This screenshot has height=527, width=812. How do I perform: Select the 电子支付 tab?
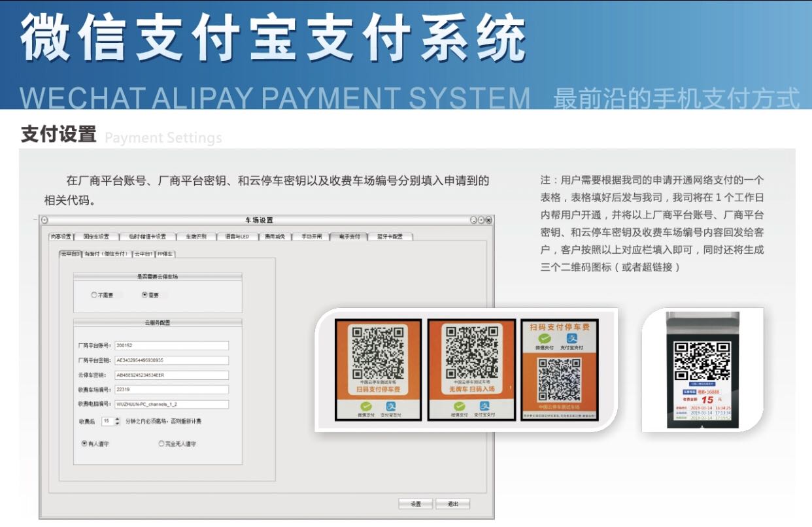coord(349,237)
